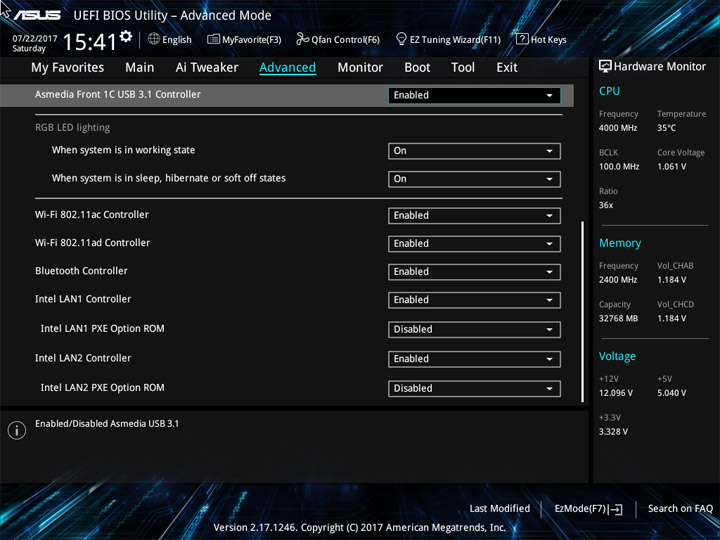The width and height of the screenshot is (720, 540).
Task: Click 'Enabled/Disabled Asmedia USB 3.1' help text
Action: coord(107,424)
